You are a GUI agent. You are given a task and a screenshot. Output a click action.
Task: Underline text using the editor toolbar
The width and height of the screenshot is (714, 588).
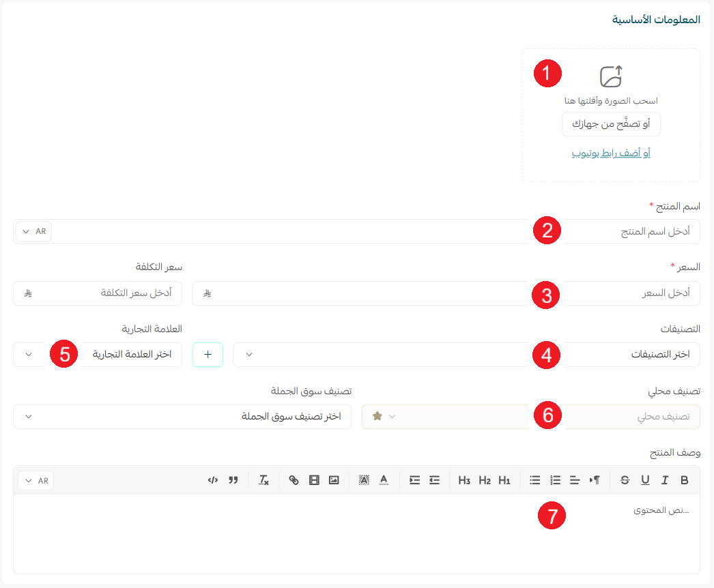(x=645, y=480)
